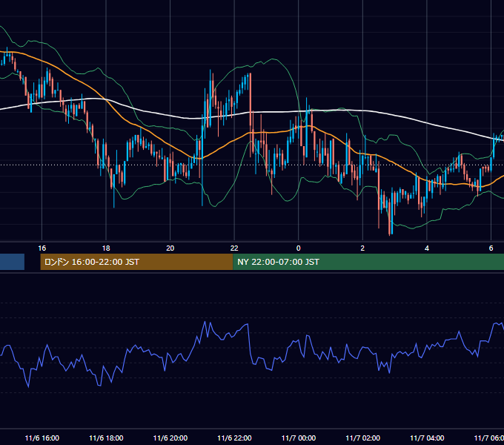Image resolution: width=504 pixels, height=445 pixels.
Task: Click the 22 hour label on price chart
Action: (x=234, y=248)
